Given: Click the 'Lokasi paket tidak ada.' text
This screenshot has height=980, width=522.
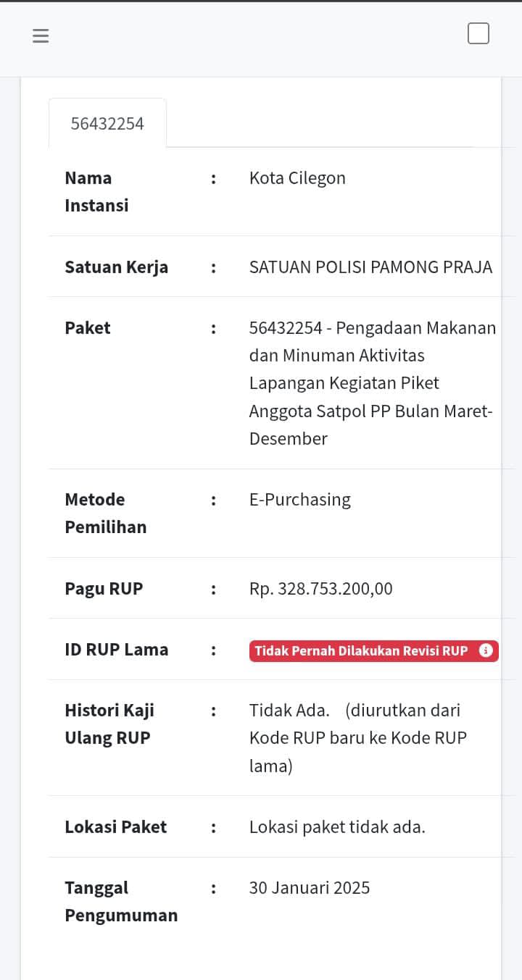Looking at the screenshot, I should (x=337, y=827).
